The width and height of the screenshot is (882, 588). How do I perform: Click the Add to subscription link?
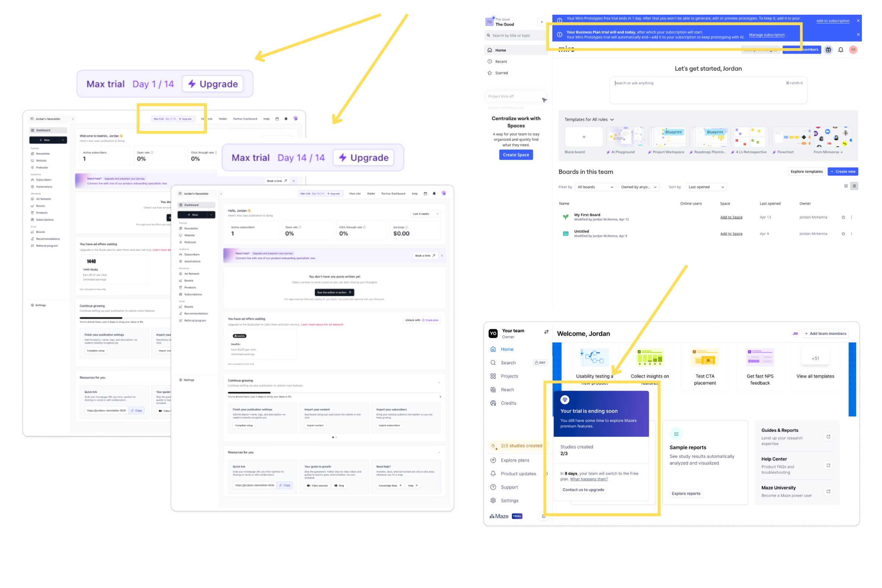click(832, 21)
